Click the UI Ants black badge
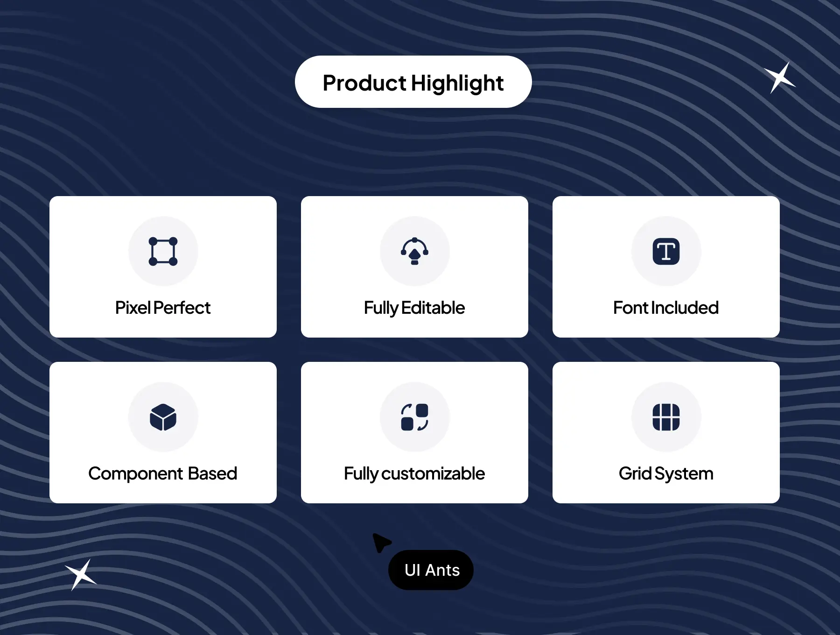This screenshot has height=635, width=840. pos(431,570)
